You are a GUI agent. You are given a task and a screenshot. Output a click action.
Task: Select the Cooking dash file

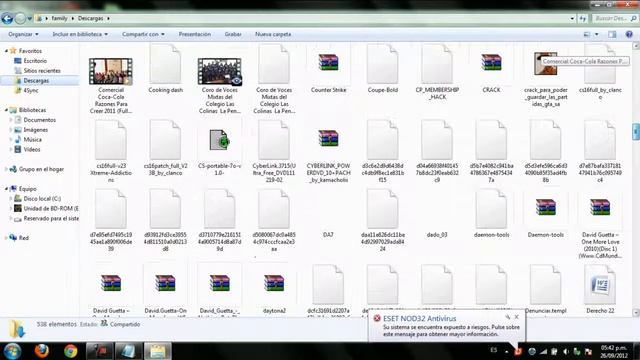(165, 64)
